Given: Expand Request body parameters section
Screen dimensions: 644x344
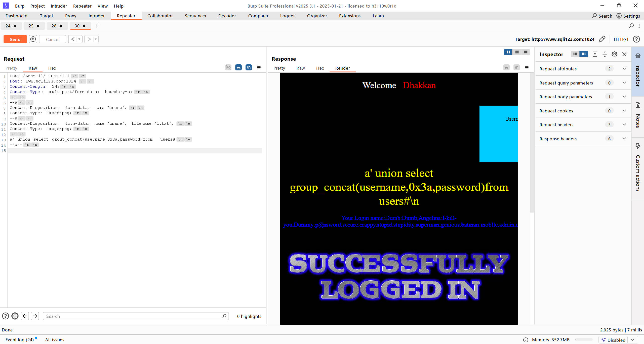Looking at the screenshot, I should tap(583, 97).
